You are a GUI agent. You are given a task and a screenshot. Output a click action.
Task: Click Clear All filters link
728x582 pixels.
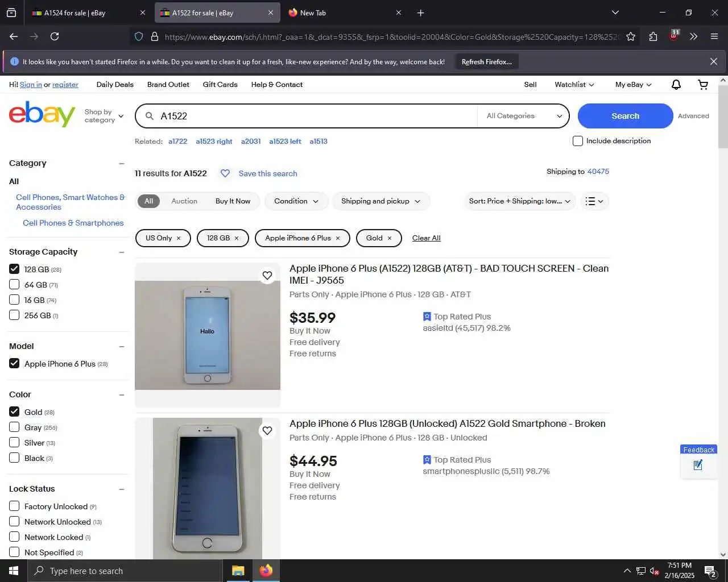click(426, 238)
